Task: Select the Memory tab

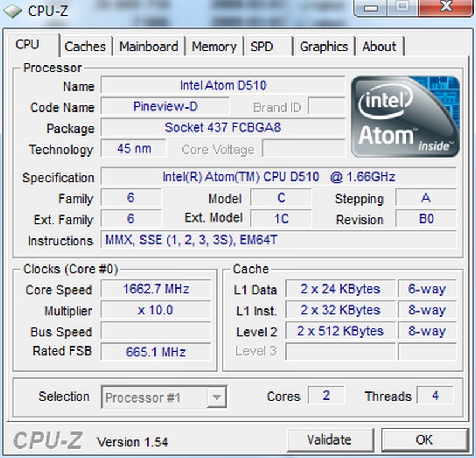Action: click(214, 47)
